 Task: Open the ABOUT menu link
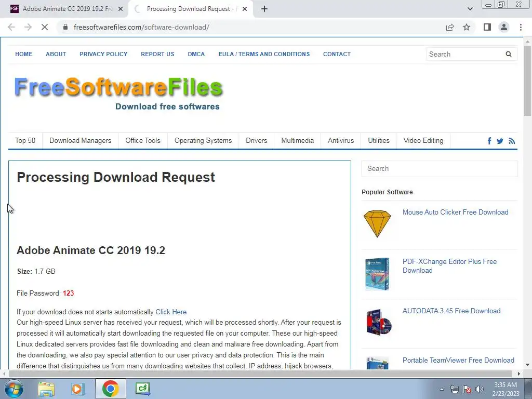56,54
